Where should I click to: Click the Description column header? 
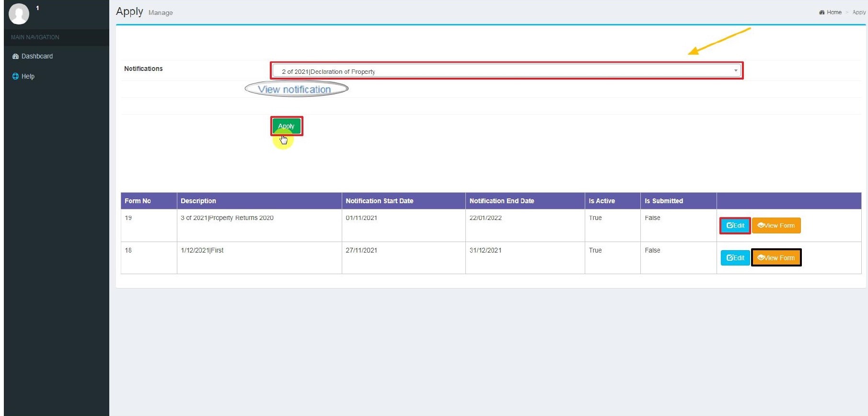tap(198, 201)
